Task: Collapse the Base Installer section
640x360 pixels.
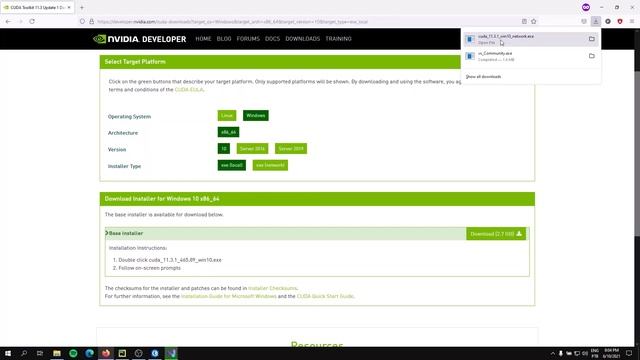Action: click(124, 233)
